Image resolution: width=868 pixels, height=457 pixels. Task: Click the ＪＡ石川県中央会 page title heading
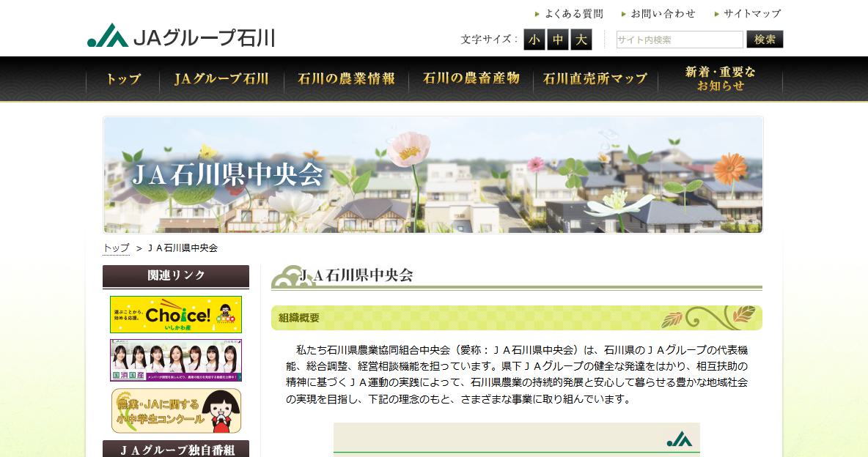[517, 277]
